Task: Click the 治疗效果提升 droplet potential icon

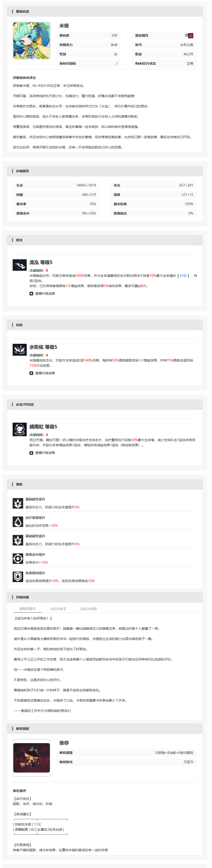Action: [x=18, y=522]
